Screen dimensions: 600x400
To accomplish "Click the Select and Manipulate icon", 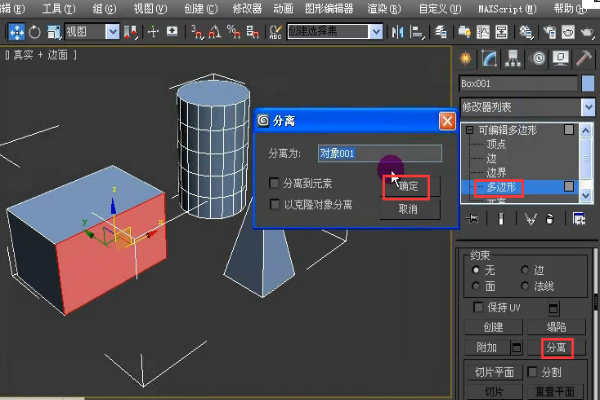I will (153, 32).
